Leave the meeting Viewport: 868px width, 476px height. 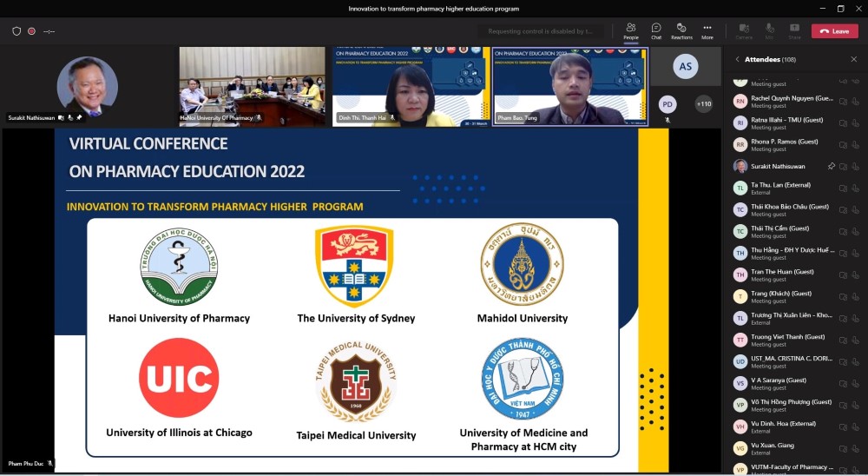[834, 31]
